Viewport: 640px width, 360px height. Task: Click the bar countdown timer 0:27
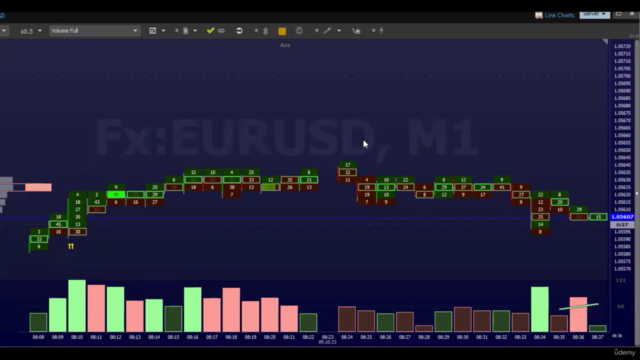click(622, 225)
